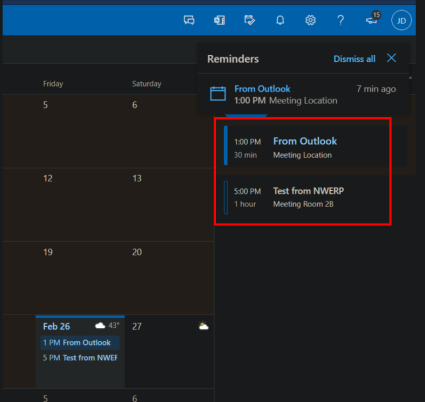425x402 pixels.
Task: Open the announcements megaphone icon with badge
Action: click(372, 19)
